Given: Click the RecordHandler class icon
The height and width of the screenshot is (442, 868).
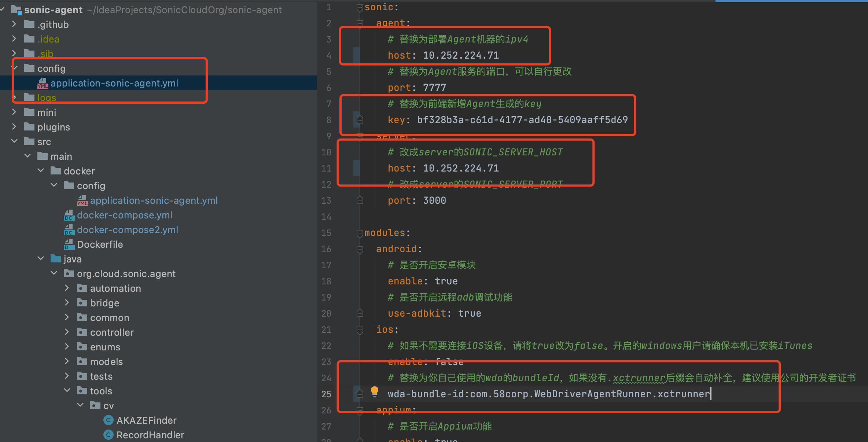Looking at the screenshot, I should [x=108, y=435].
